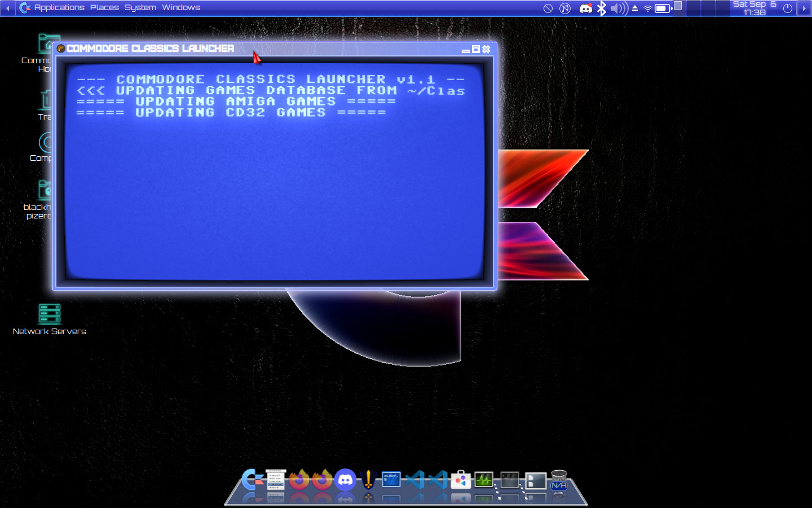Minimize the Commodore Classics Launcher window
Screen dimensions: 812x508
pos(466,50)
